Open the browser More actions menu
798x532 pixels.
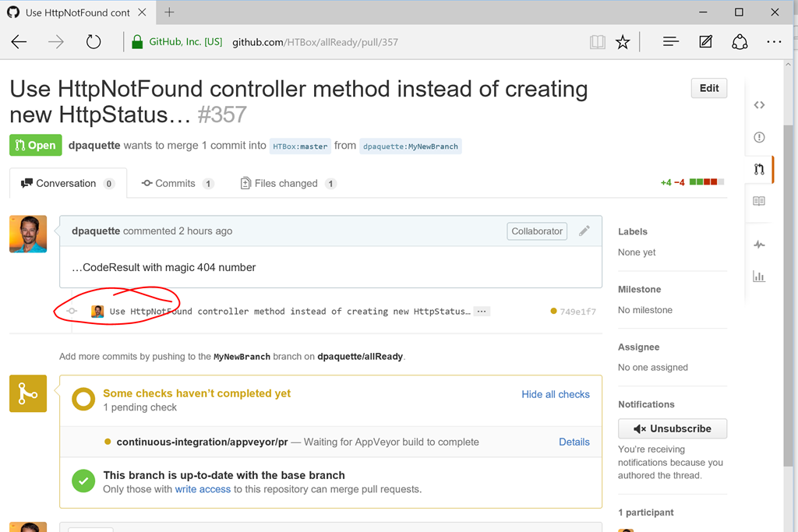tap(774, 42)
